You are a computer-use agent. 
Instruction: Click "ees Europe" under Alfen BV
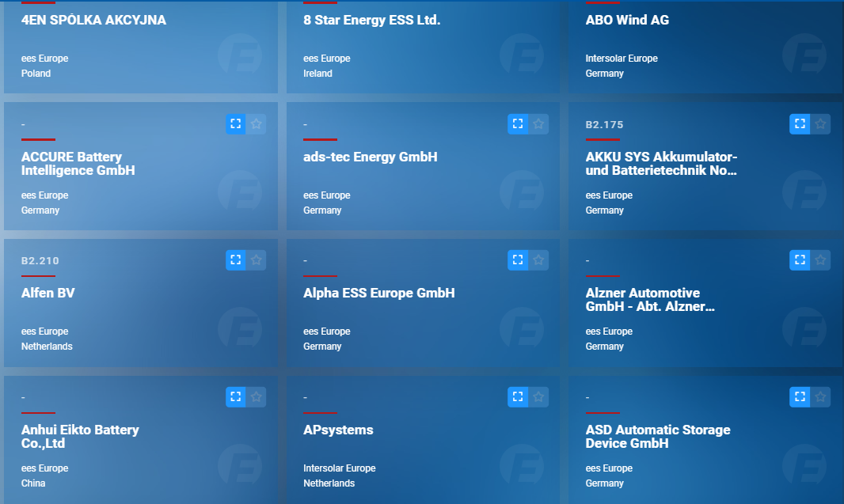(44, 332)
